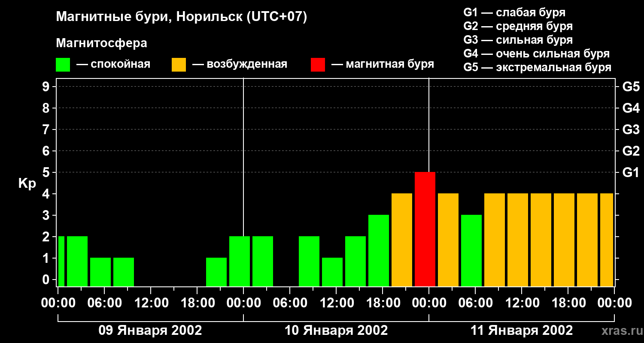Viewport: 644px width, 343px height.
Task: Click the Kp axis value 5
Action: [47, 172]
